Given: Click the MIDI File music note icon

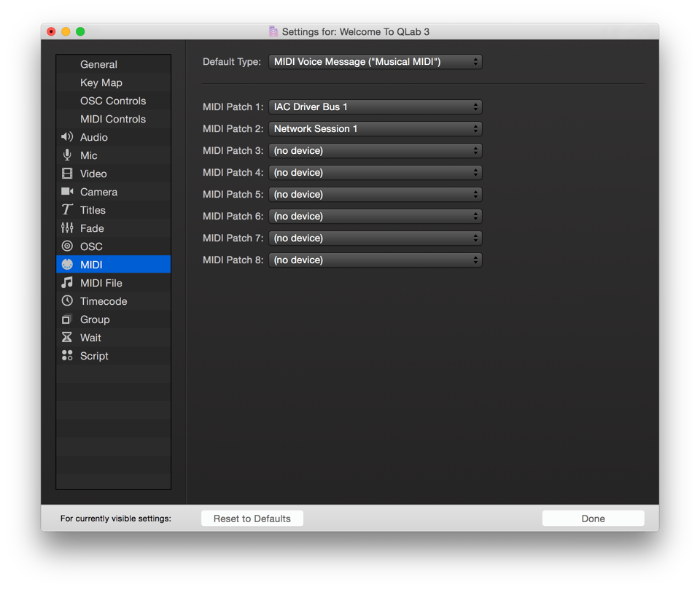Looking at the screenshot, I should tap(67, 283).
